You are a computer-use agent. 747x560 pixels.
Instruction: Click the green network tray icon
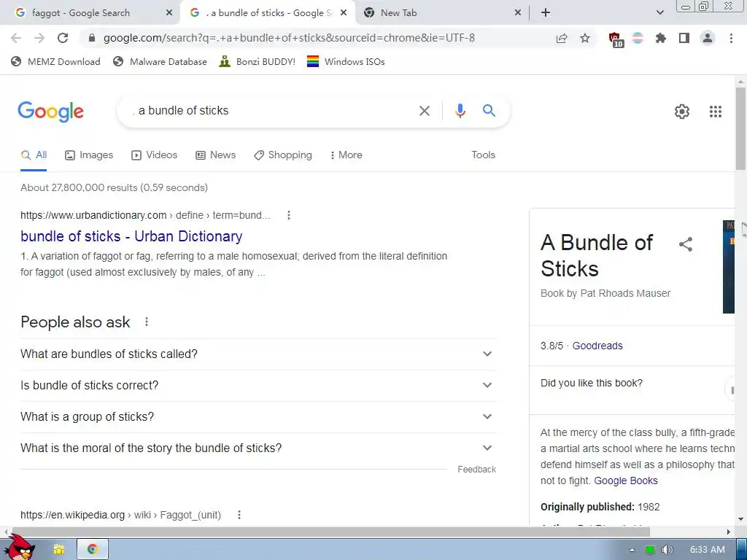650,550
